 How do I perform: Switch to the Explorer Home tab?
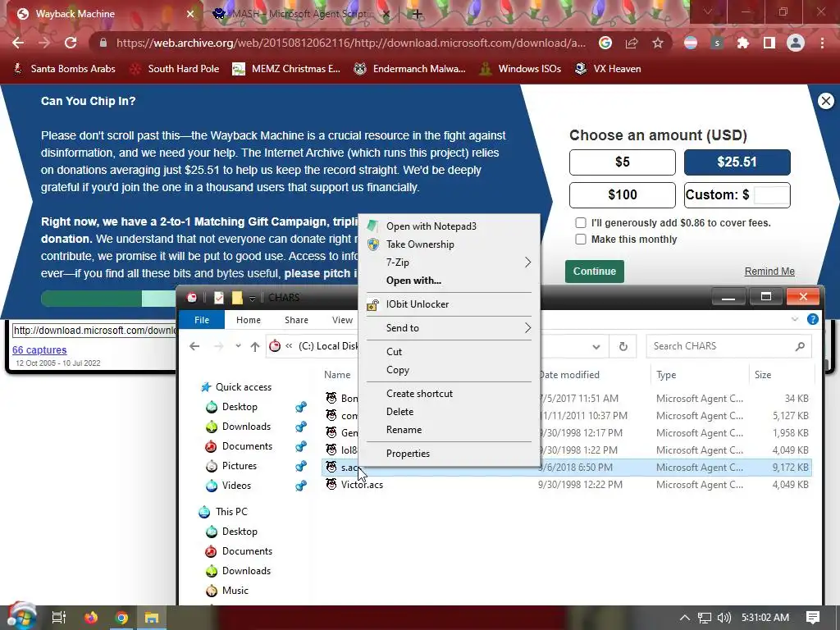coord(249,320)
